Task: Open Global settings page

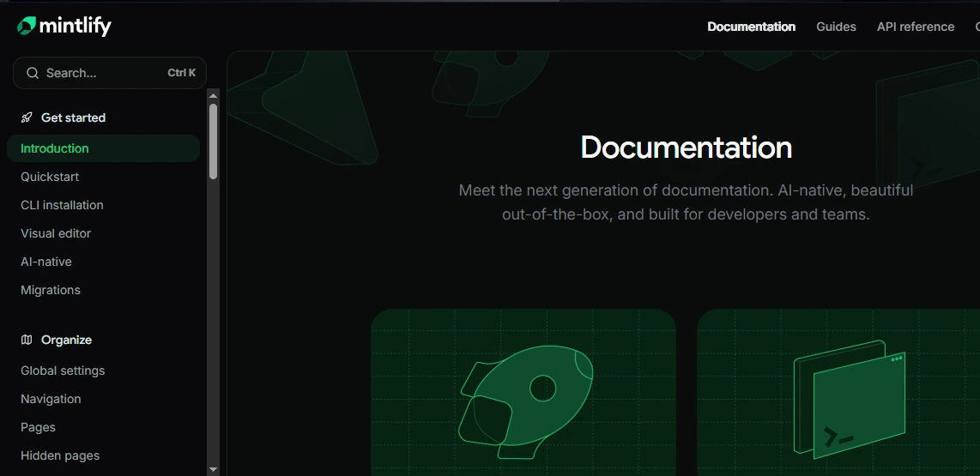Action: pos(63,371)
